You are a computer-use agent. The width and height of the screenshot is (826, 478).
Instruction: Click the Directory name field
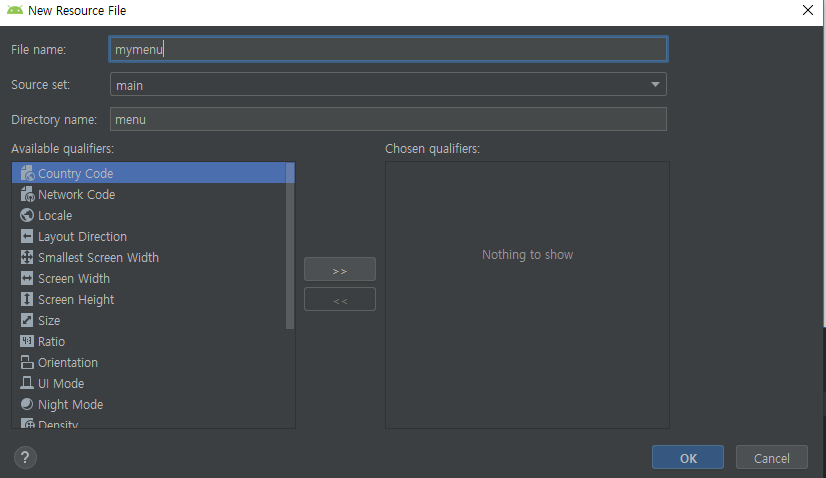click(x=388, y=119)
